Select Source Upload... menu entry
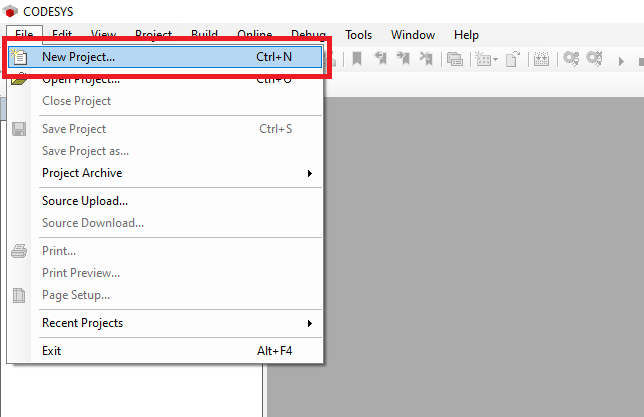Image resolution: width=644 pixels, height=417 pixels. pyautogui.click(x=85, y=201)
